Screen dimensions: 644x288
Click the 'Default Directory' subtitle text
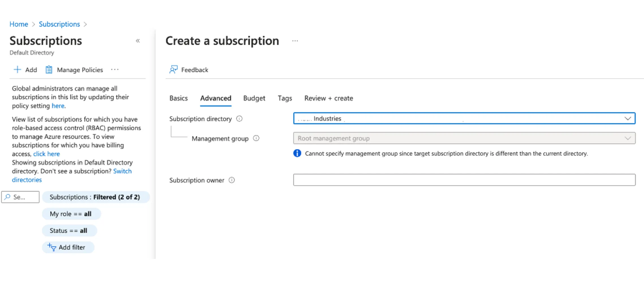tap(32, 53)
